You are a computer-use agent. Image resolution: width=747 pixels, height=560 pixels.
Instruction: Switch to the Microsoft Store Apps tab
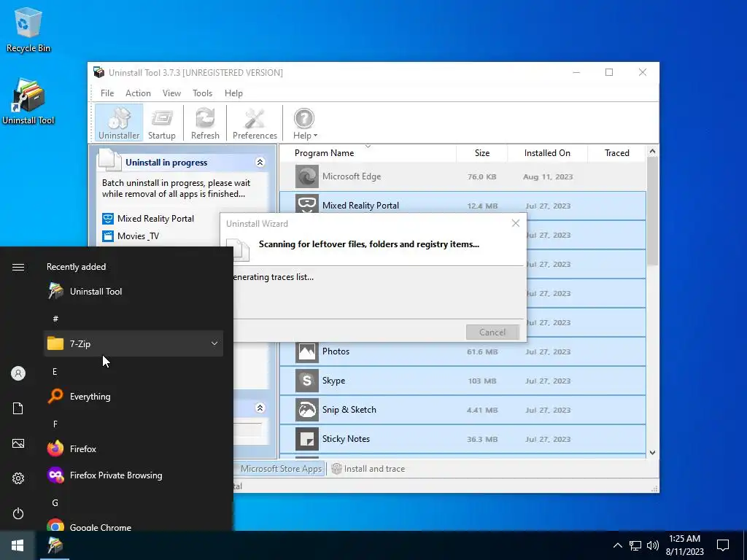pos(281,469)
